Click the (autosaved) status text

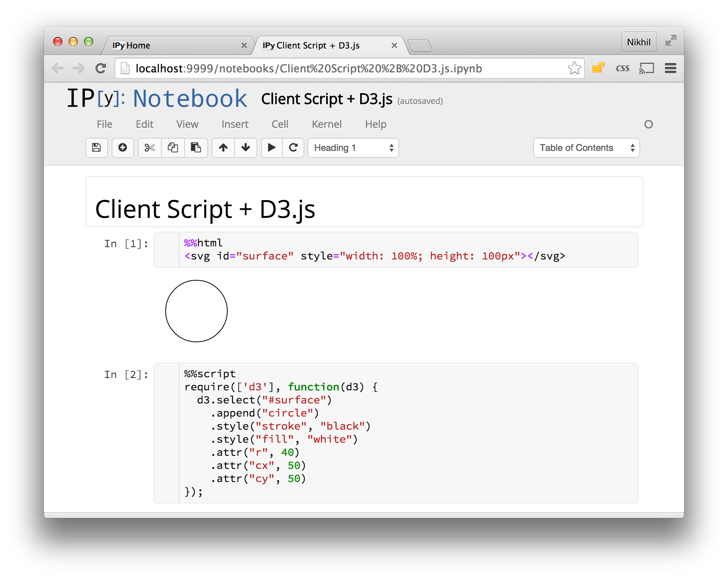pos(420,101)
